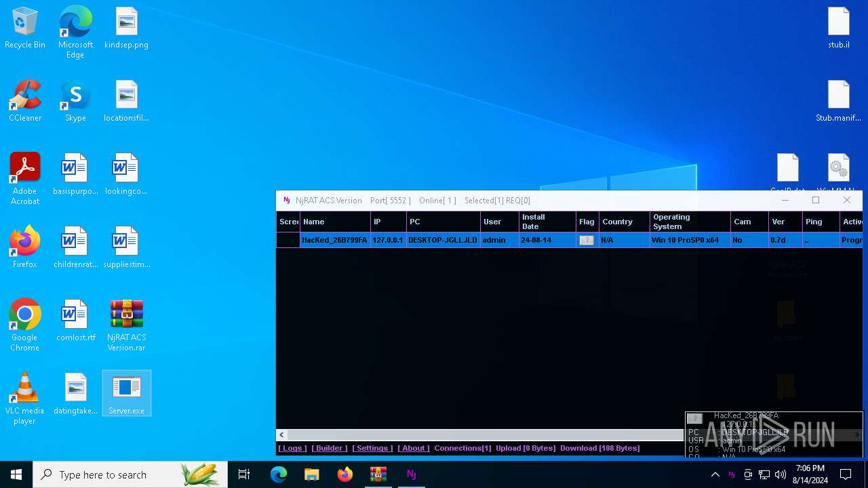Sort by the IP column header

pos(388,222)
